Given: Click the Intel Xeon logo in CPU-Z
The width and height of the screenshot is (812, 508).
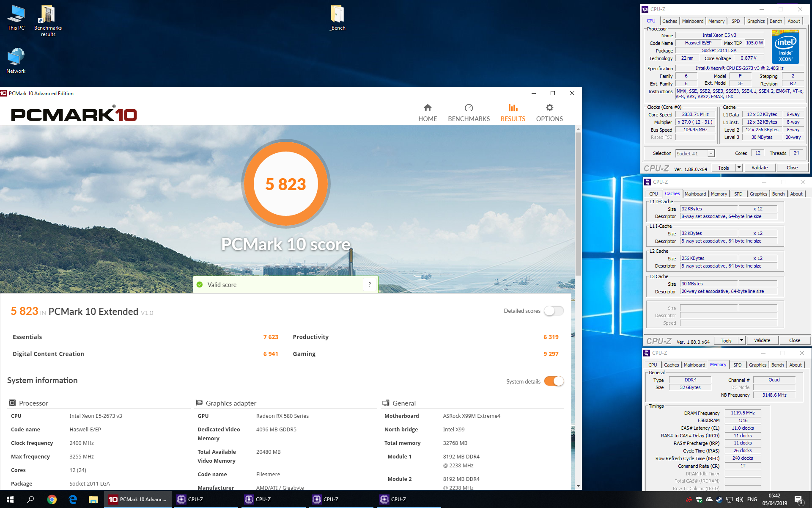Looking at the screenshot, I should [x=785, y=46].
